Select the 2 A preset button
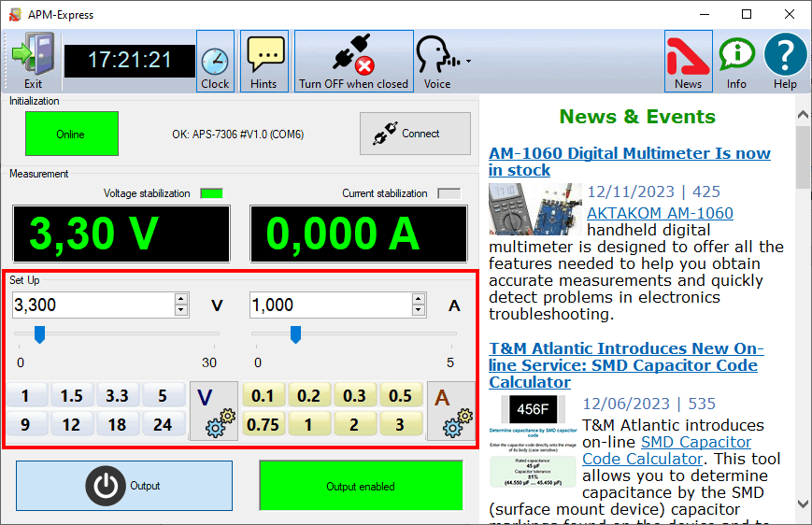The width and height of the screenshot is (812, 525). click(354, 424)
